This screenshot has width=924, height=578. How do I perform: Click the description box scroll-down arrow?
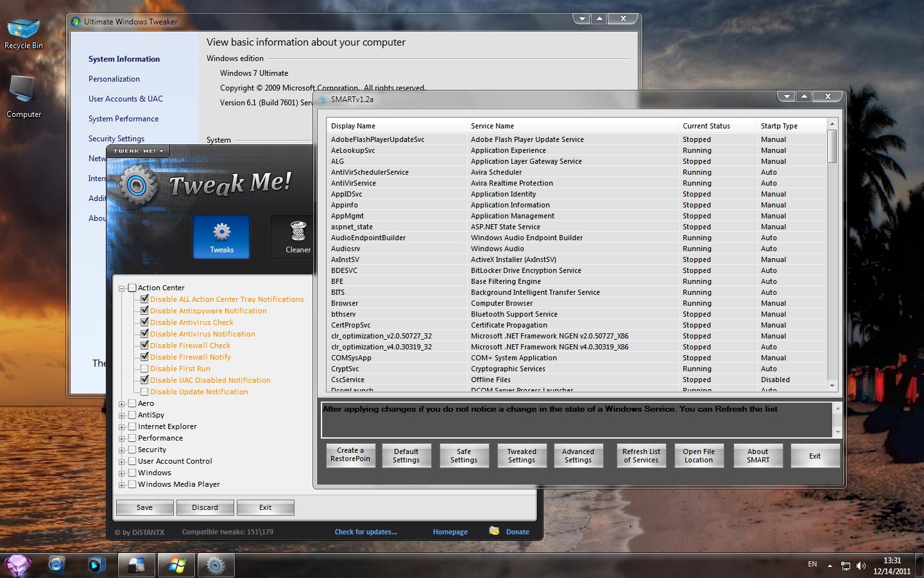tap(837, 433)
